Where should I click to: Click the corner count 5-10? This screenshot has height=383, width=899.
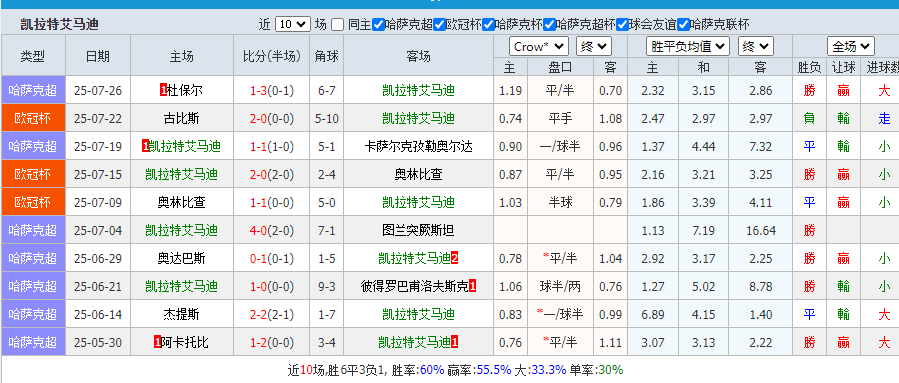point(326,119)
